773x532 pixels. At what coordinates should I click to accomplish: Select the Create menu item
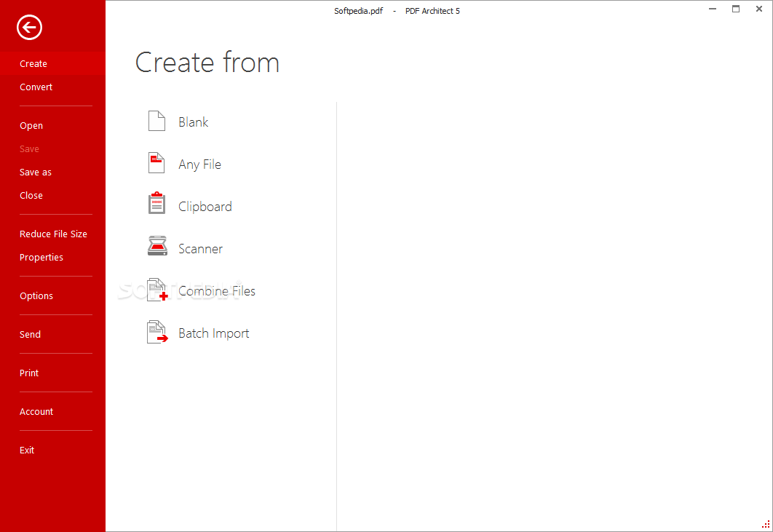(52, 63)
